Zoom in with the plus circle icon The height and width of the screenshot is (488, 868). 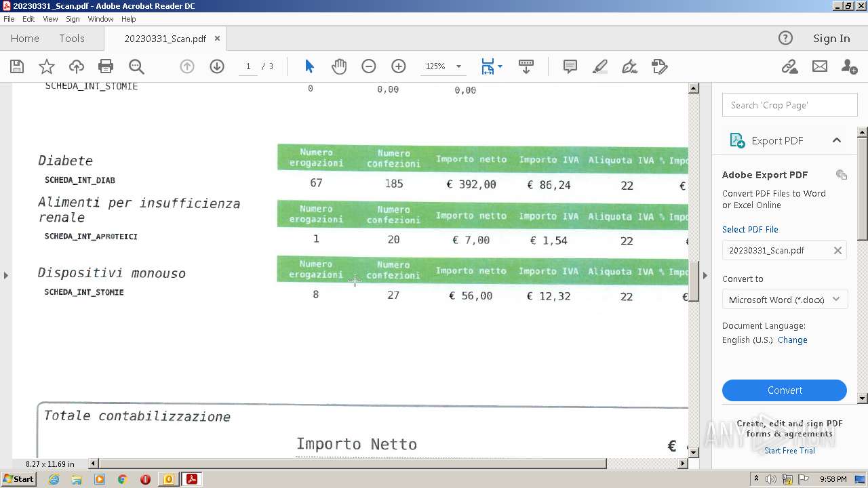point(399,66)
